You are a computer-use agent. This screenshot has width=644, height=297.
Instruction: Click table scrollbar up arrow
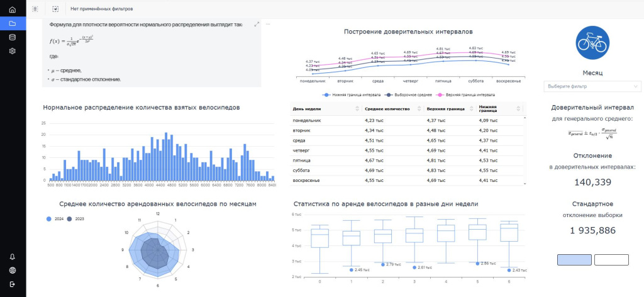pyautogui.click(x=525, y=118)
